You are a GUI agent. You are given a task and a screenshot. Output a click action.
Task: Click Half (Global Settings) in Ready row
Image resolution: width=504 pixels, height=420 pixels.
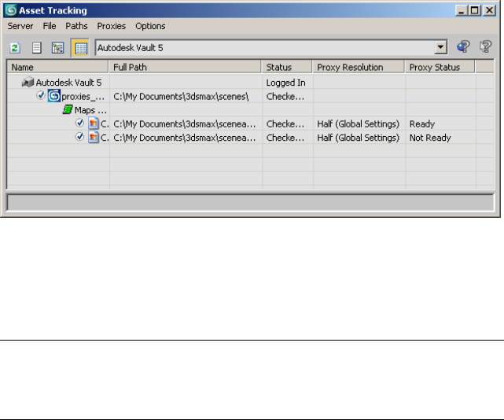(x=358, y=124)
